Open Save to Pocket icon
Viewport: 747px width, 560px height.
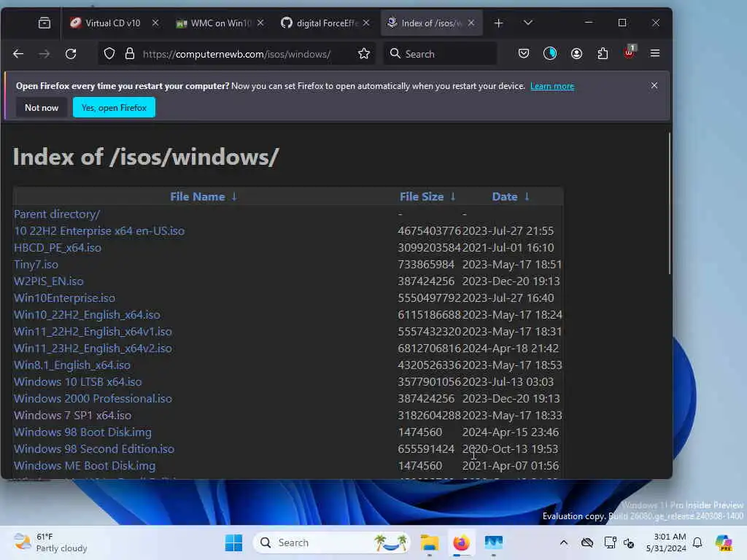point(524,53)
